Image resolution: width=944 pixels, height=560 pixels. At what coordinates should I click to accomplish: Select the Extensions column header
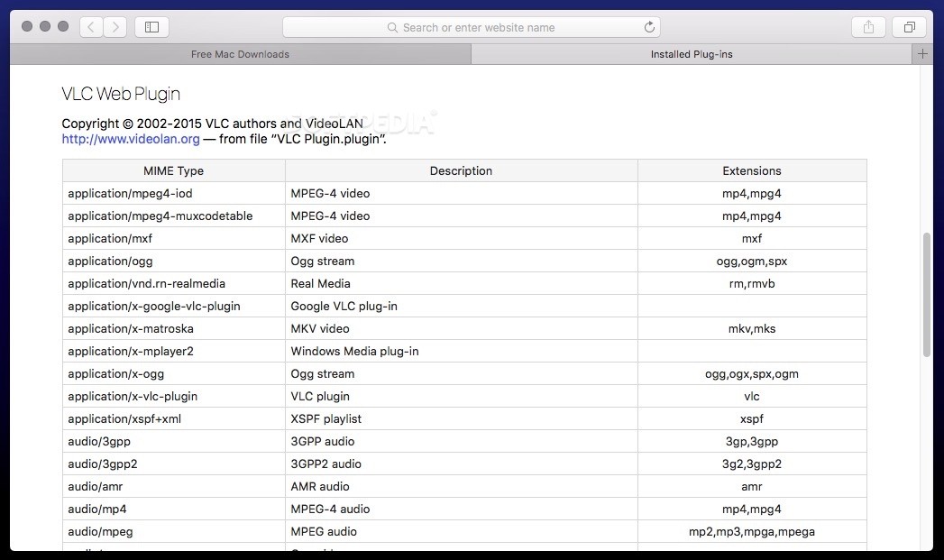[x=751, y=170]
